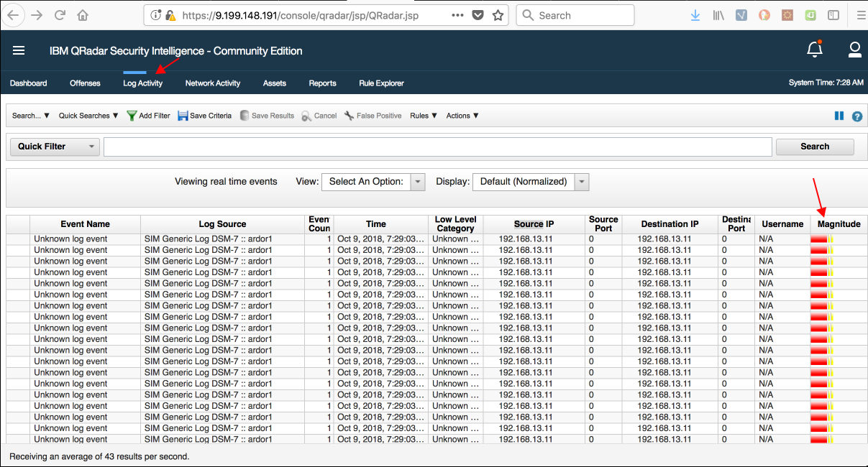Switch to the Offenses tab

85,83
